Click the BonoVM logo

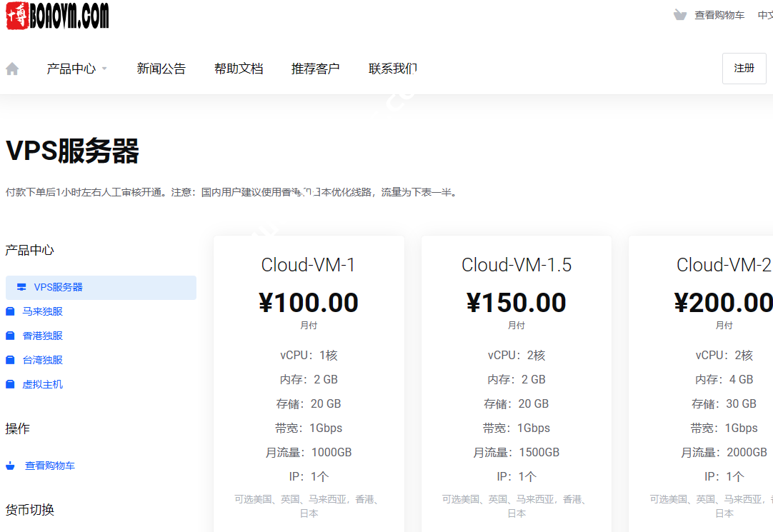point(56,16)
